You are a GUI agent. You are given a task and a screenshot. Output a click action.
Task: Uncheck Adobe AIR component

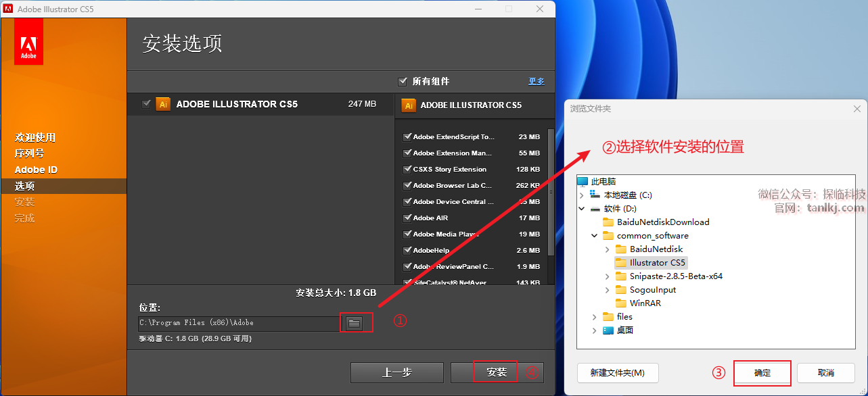point(407,218)
